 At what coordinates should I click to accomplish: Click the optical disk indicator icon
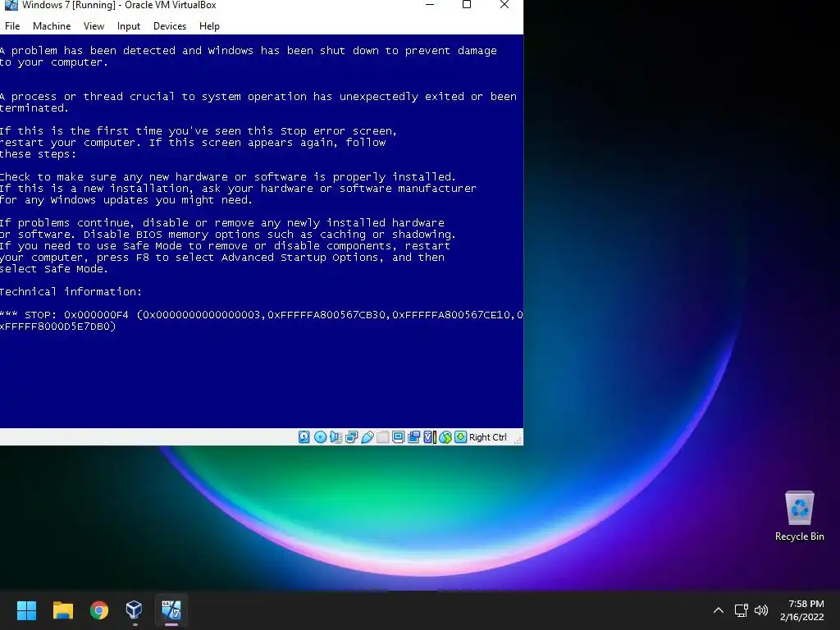(321, 437)
